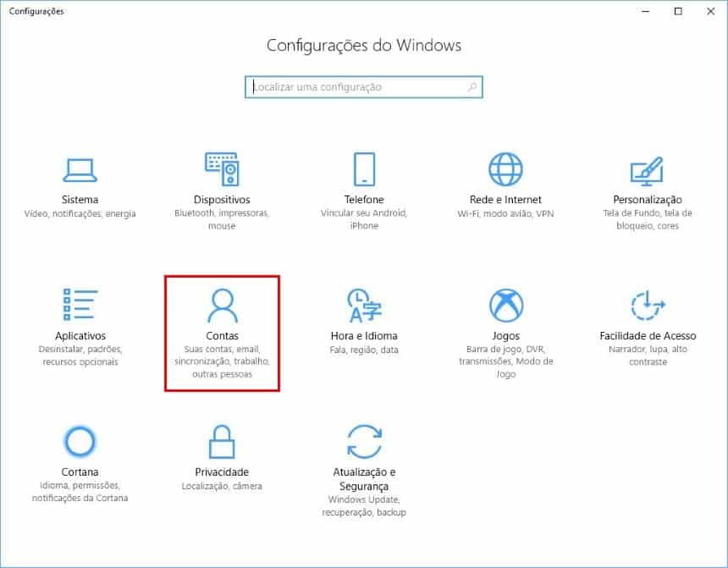Open the Rede e Internet globe icon
Image resolution: width=728 pixels, height=568 pixels.
pos(505,169)
